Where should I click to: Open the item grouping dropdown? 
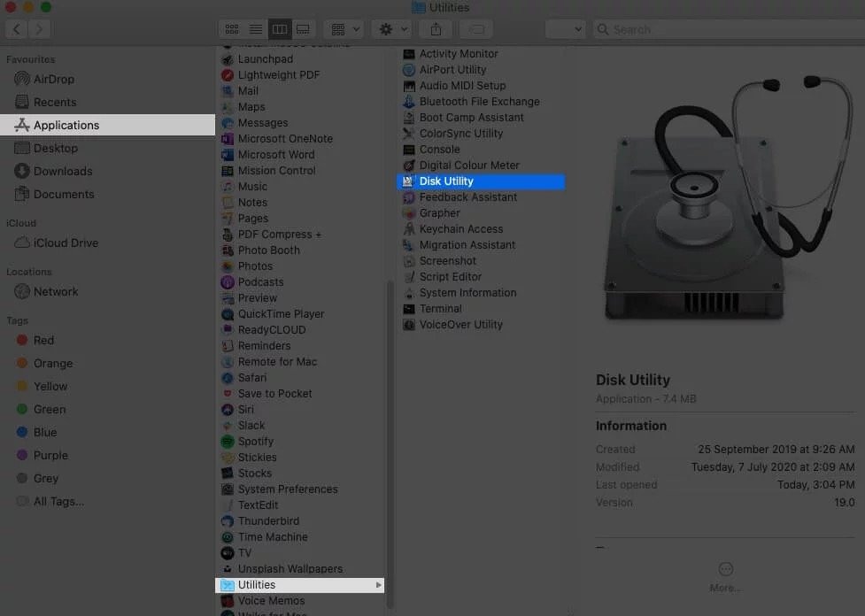pos(344,28)
